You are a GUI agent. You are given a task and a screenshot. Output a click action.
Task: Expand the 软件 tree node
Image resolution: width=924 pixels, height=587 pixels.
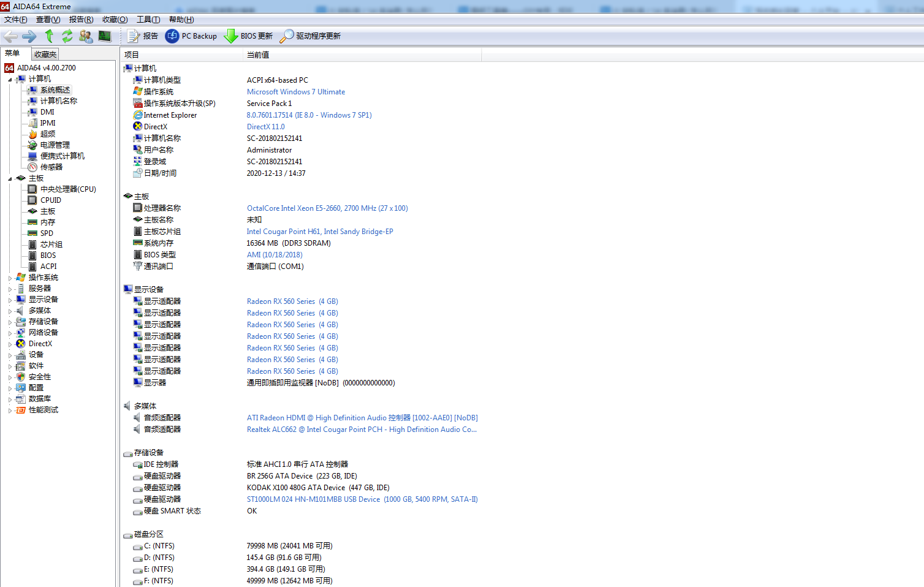pyautogui.click(x=10, y=366)
